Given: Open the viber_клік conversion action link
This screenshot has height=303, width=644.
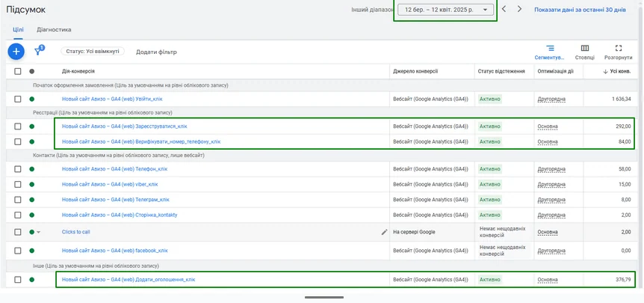Looking at the screenshot, I should click(110, 184).
